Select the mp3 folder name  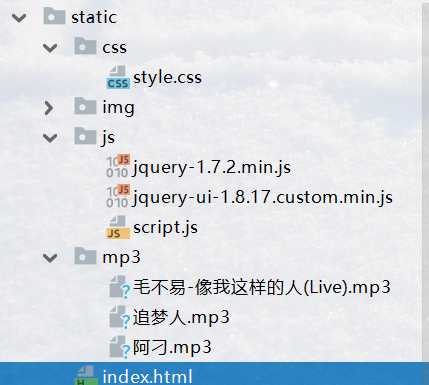(x=121, y=258)
